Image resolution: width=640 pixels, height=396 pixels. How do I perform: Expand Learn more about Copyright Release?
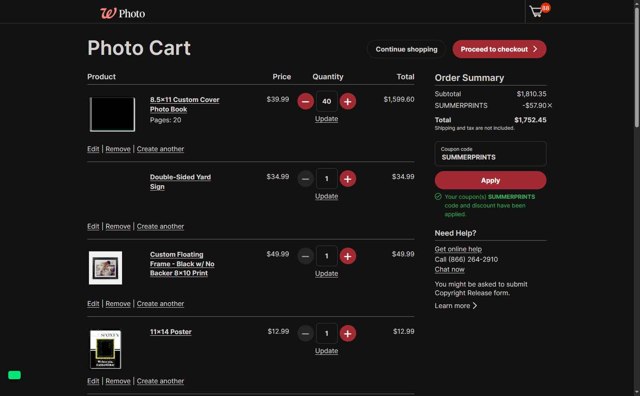[x=456, y=306]
